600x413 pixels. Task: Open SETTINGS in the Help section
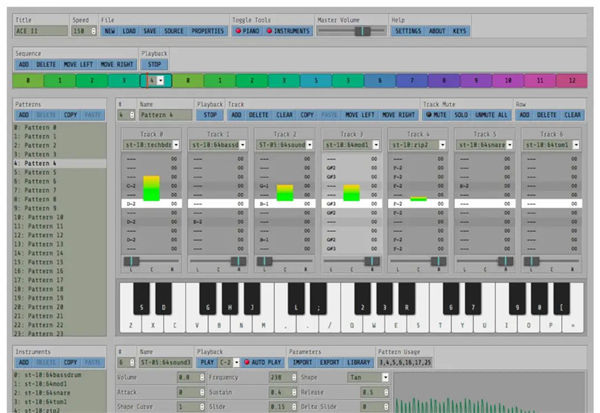408,31
